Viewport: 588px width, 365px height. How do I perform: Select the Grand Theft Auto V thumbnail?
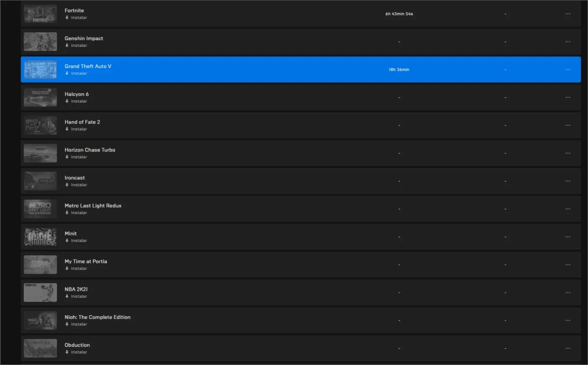pos(40,70)
